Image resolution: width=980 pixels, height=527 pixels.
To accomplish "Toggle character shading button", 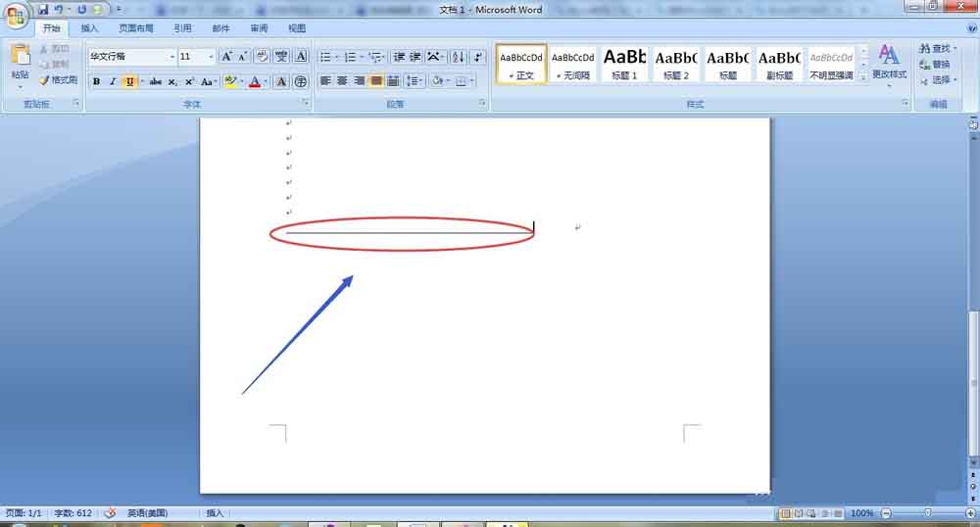I will pyautogui.click(x=281, y=82).
